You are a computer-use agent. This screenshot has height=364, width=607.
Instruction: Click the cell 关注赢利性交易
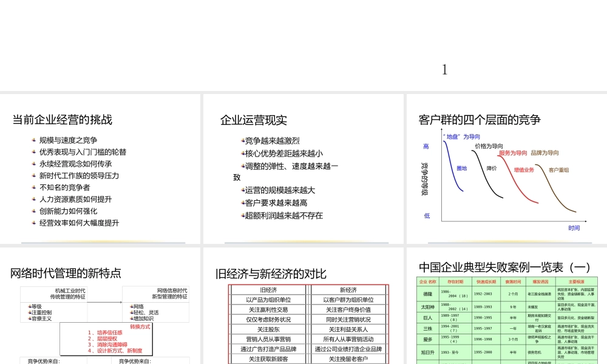pos(268,310)
